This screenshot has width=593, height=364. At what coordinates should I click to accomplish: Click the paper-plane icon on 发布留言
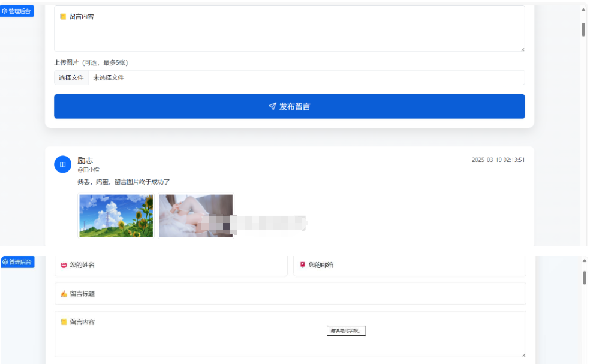272,106
